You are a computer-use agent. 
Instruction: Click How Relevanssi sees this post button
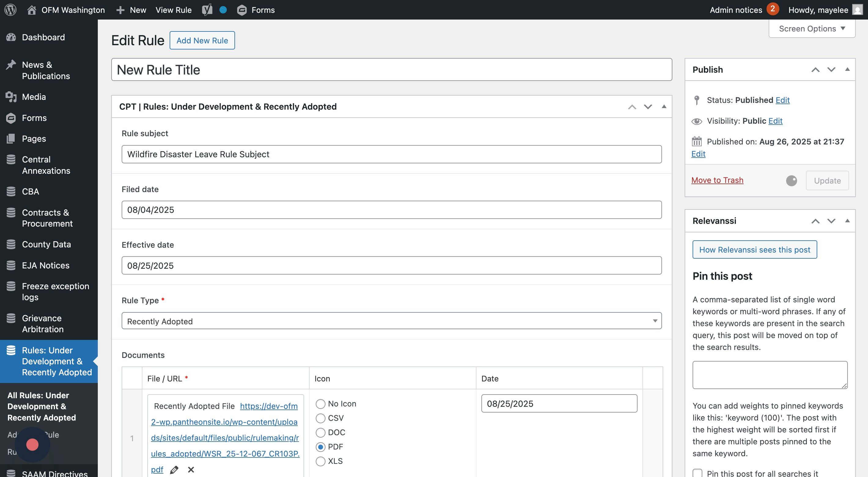[x=754, y=250]
